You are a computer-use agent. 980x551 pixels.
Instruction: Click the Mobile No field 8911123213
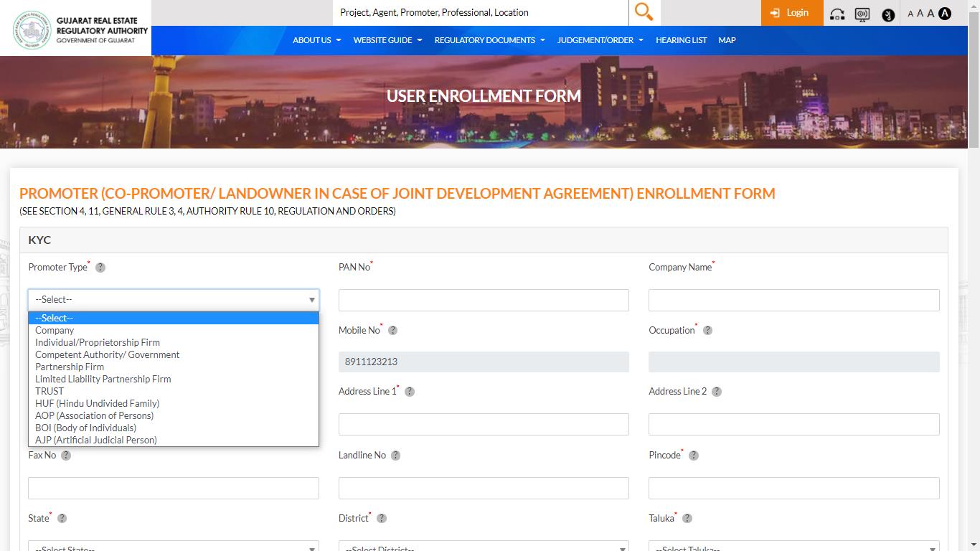click(484, 362)
